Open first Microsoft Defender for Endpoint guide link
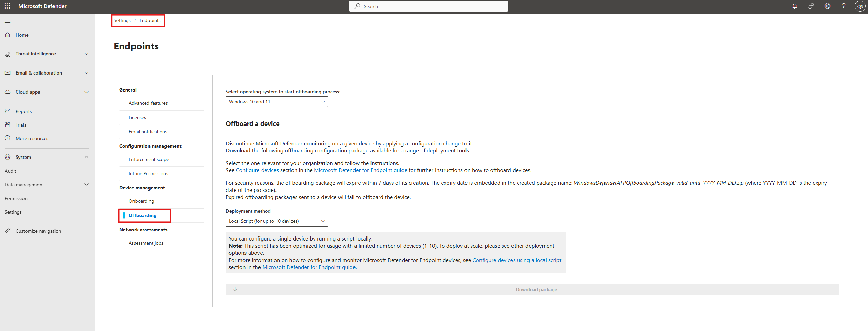 click(360, 170)
